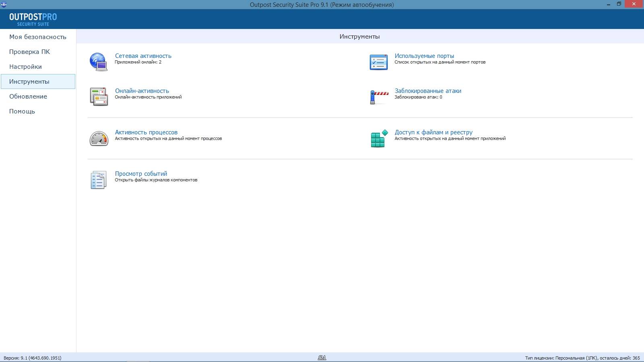Click the Инструменты page heading
644x362 pixels.
359,37
